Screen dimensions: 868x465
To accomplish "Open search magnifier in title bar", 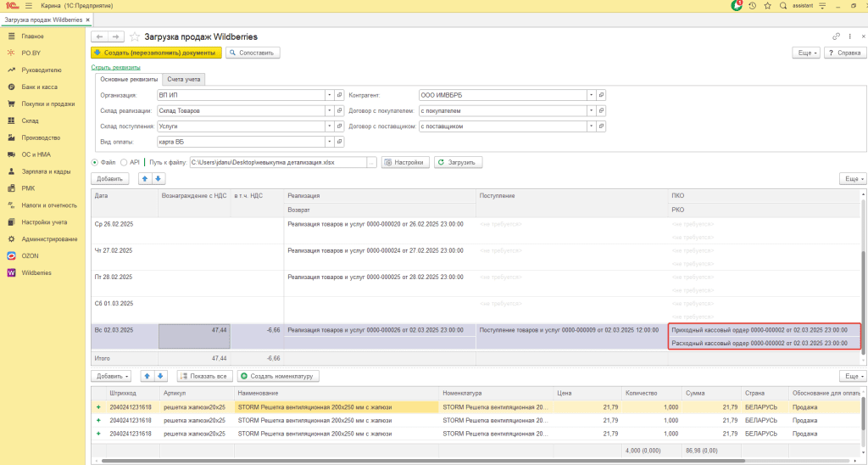I will coord(782,6).
